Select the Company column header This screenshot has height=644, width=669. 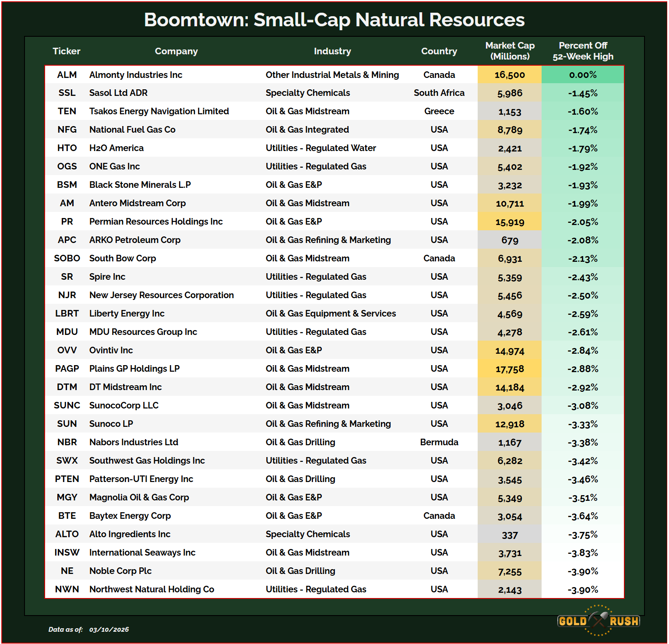(176, 51)
